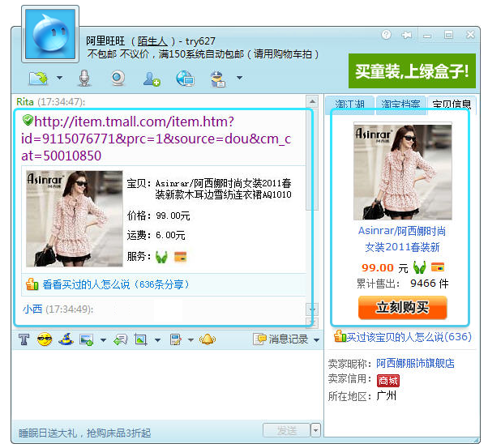
Task: Click the large product image in right panel
Action: (402, 171)
